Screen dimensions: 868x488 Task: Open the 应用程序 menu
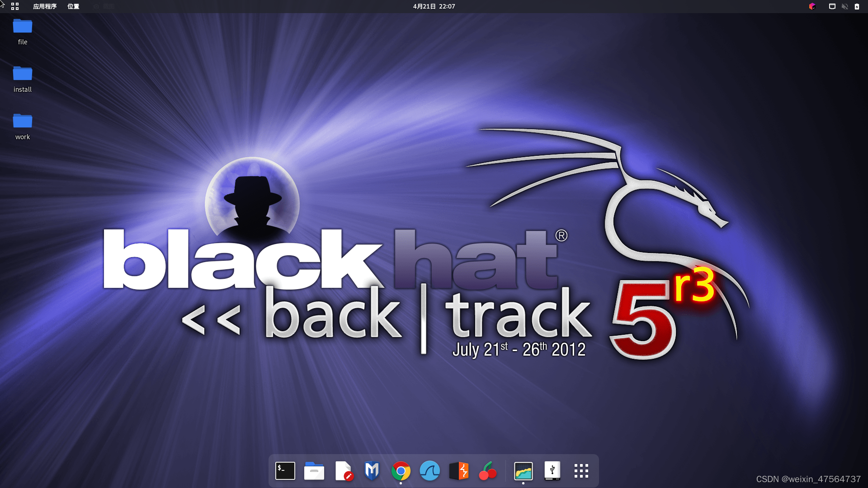pos(45,6)
